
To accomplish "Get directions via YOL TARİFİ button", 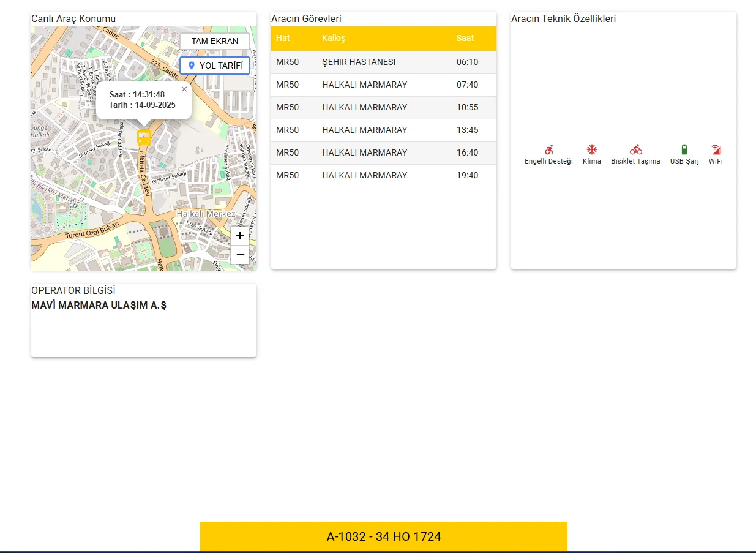I will [215, 66].
